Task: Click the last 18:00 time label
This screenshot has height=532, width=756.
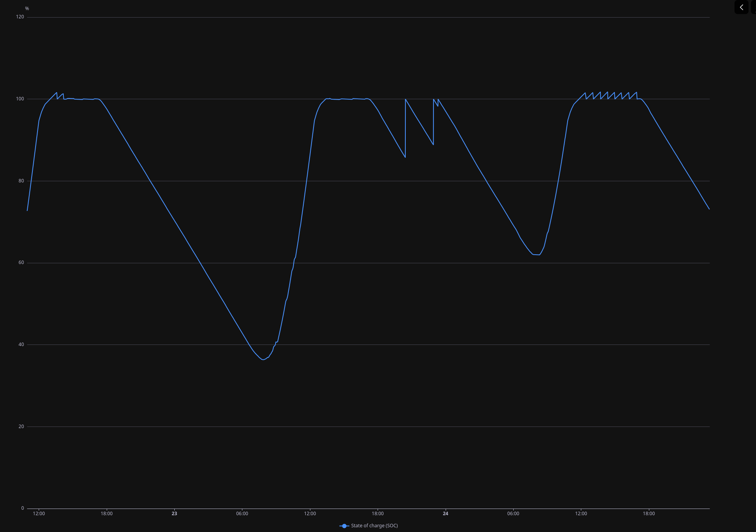Action: pyautogui.click(x=649, y=514)
